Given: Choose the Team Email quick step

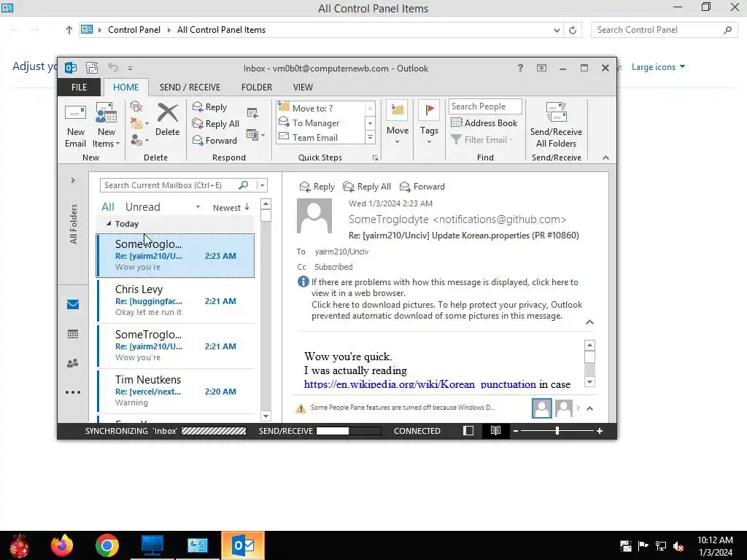Looking at the screenshot, I should coord(321,138).
